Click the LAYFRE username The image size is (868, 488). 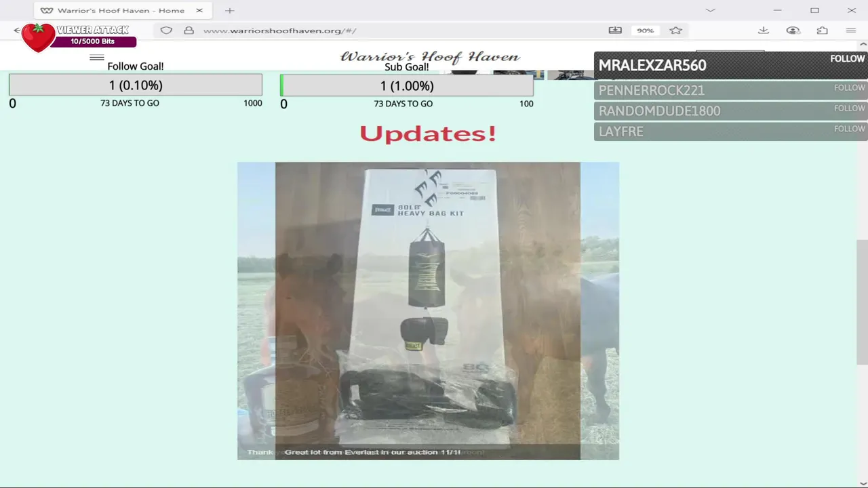[621, 131]
